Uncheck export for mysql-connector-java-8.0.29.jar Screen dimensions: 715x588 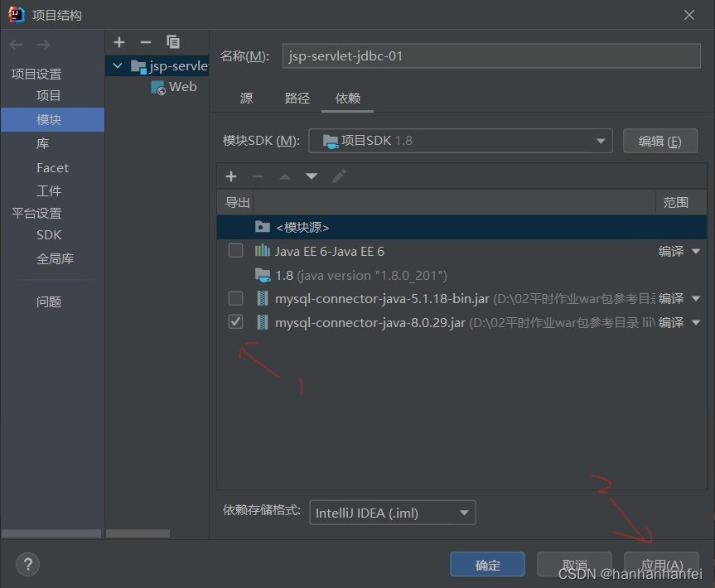(x=235, y=321)
